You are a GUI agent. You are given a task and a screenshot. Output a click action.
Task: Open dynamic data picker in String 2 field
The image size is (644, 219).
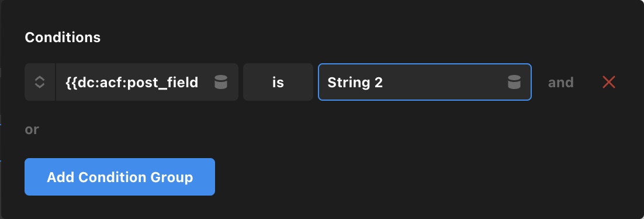(514, 82)
